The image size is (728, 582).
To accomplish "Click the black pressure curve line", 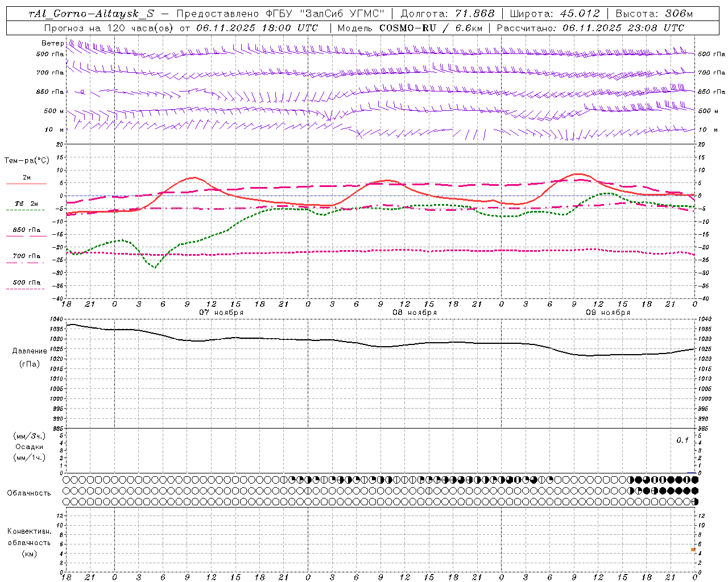I will pos(380,346).
